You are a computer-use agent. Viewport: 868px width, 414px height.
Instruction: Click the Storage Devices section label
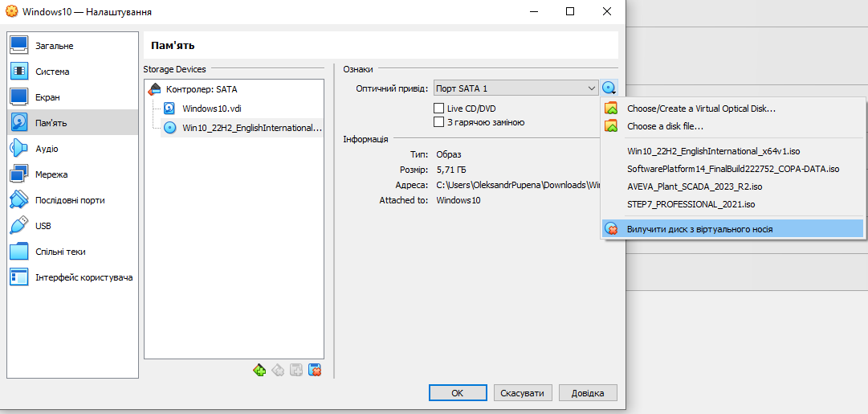[174, 69]
